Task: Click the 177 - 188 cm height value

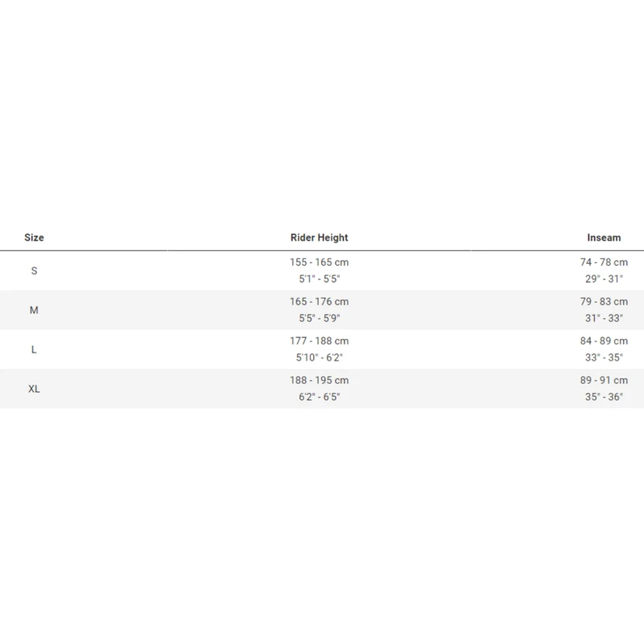Action: (x=319, y=341)
